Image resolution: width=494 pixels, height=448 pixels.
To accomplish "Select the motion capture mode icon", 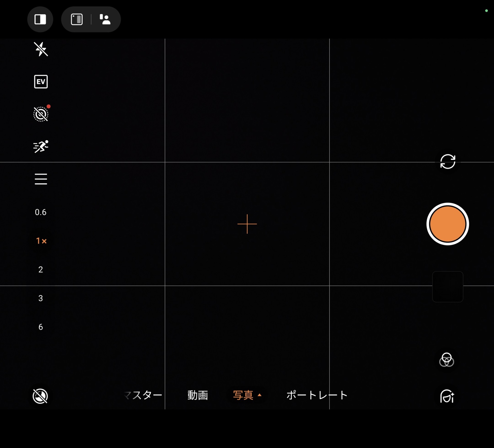I will [x=41, y=146].
